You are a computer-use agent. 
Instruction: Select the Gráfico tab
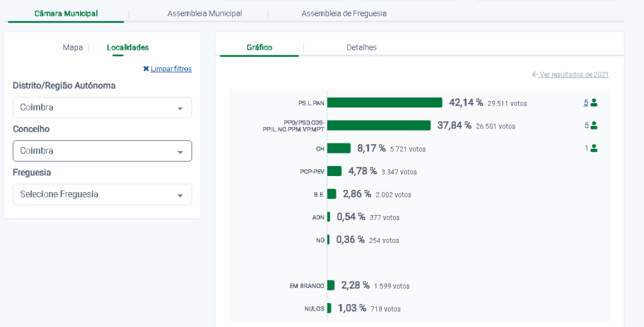(x=259, y=48)
